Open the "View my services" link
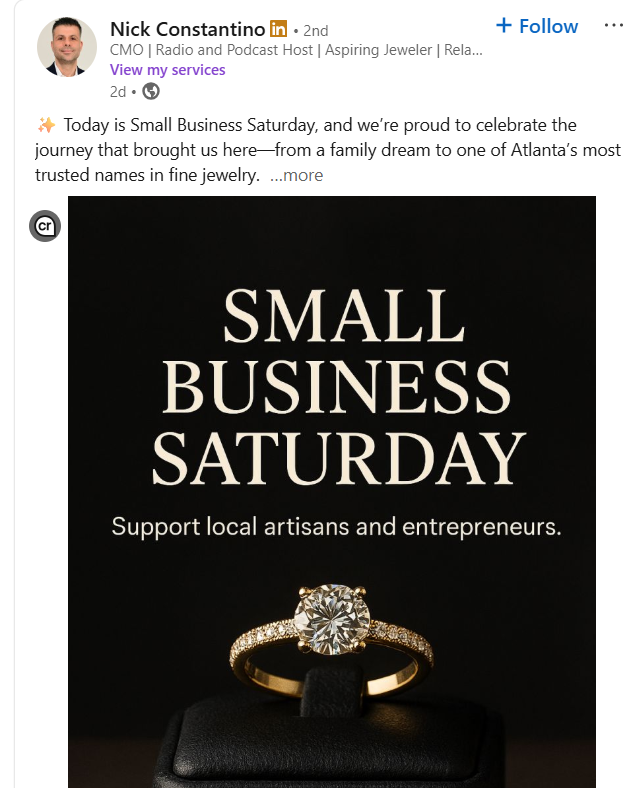 (167, 70)
